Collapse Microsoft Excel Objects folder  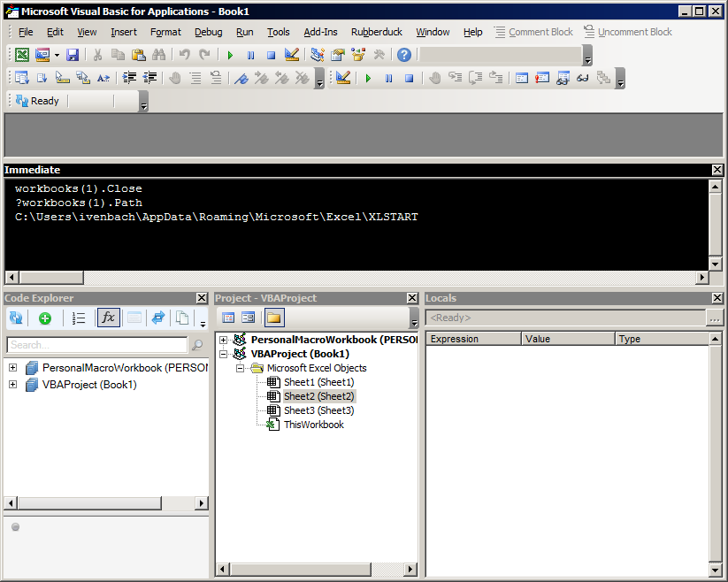click(240, 368)
